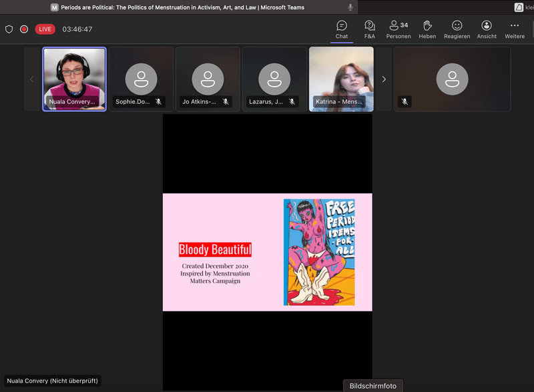Image resolution: width=534 pixels, height=392 pixels.
Task: Open the Ansicht view options dropdown
Action: click(487, 29)
